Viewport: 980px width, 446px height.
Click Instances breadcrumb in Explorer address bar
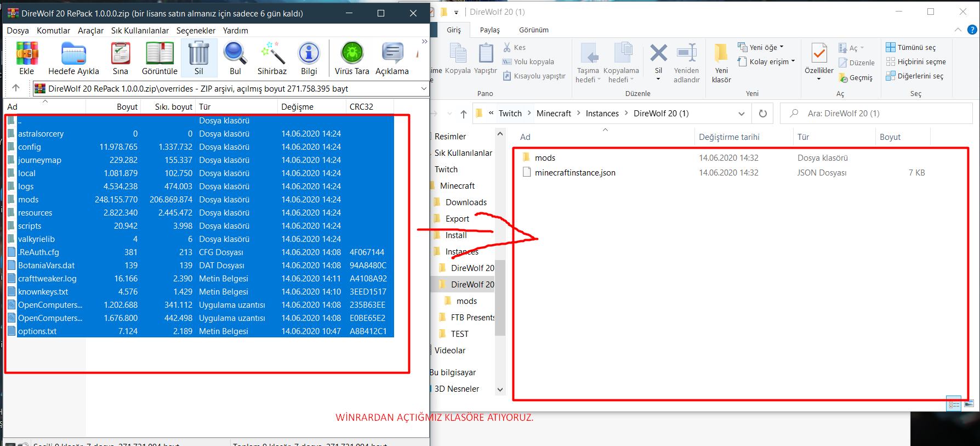602,114
